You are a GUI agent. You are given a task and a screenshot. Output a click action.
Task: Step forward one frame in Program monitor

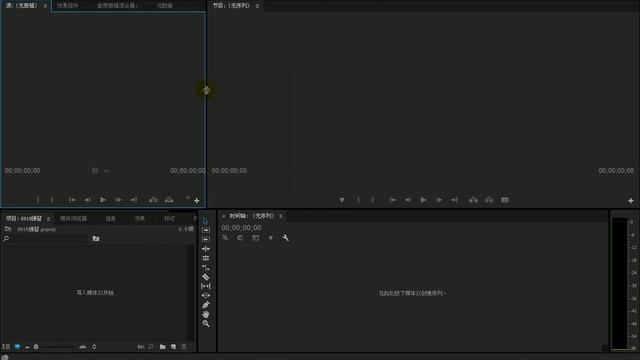[x=439, y=200]
